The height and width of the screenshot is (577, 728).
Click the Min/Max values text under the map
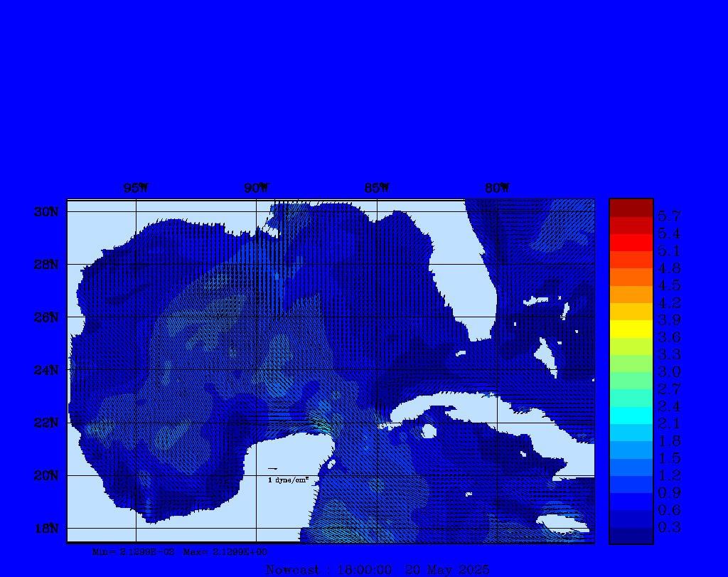pos(180,551)
